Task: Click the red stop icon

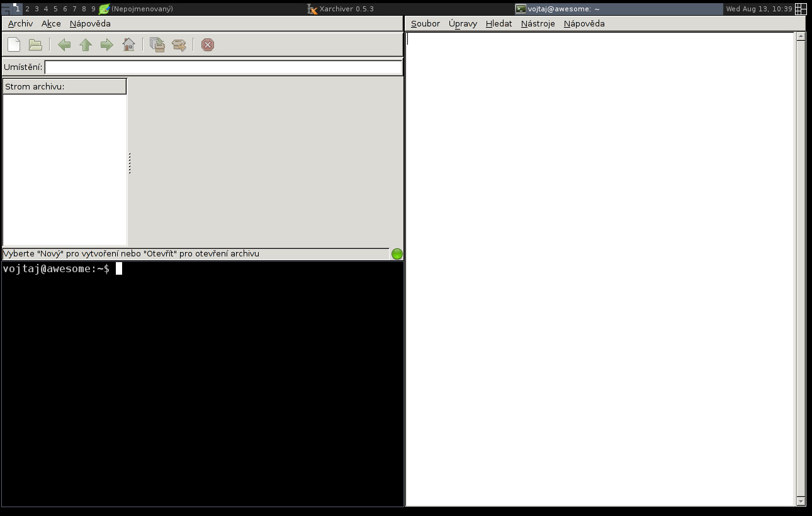Action: click(x=208, y=45)
